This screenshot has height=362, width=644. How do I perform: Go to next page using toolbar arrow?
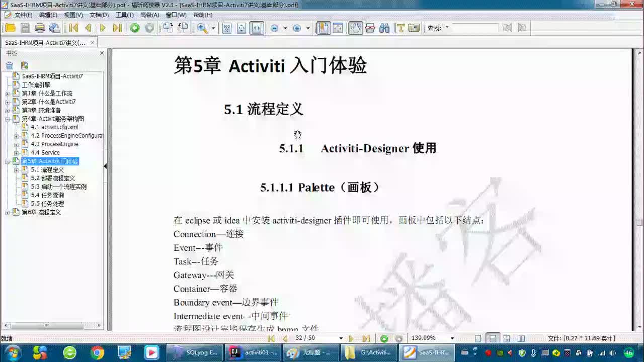click(103, 28)
